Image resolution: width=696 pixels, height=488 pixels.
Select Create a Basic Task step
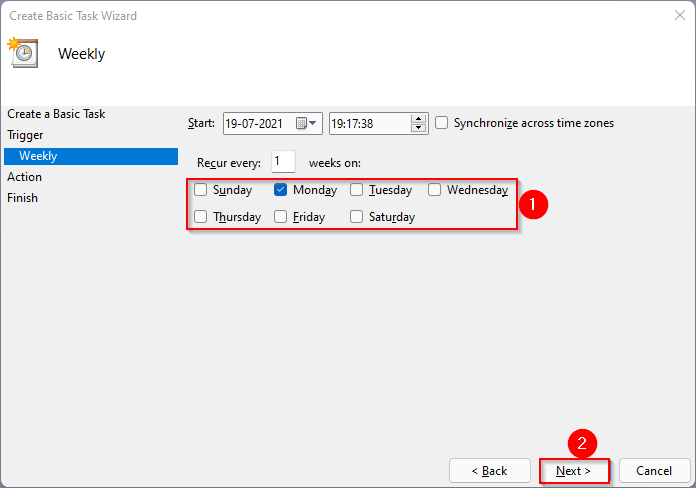tap(56, 114)
